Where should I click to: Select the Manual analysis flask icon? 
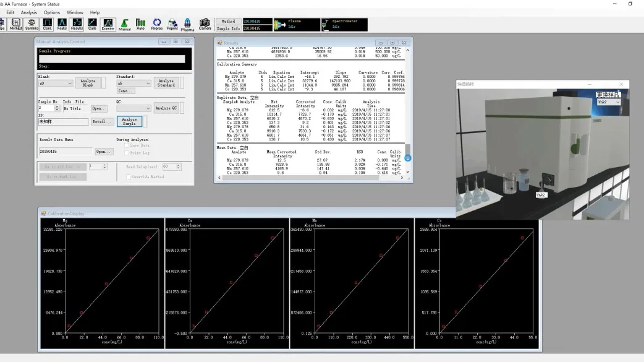[x=124, y=25]
